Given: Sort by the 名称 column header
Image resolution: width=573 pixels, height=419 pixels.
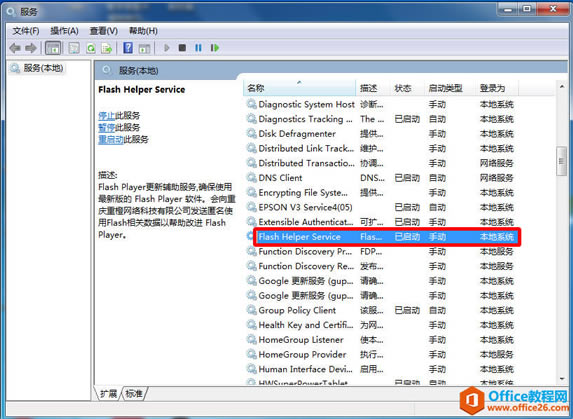Looking at the screenshot, I should click(x=299, y=88).
